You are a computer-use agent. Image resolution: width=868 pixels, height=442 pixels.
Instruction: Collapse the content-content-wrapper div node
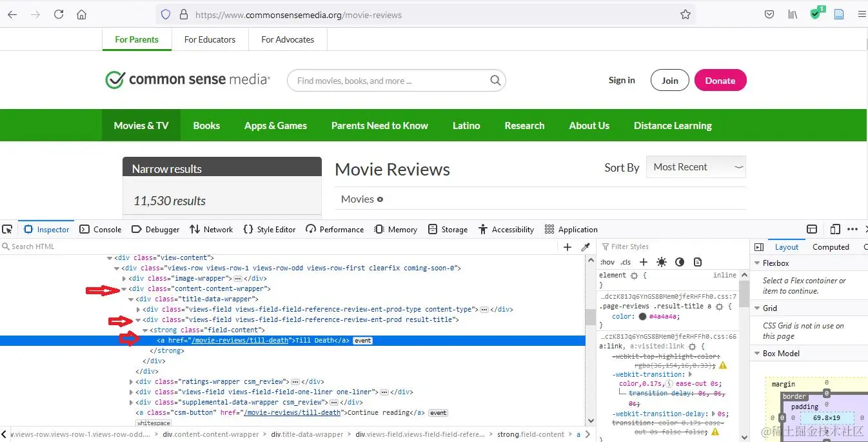click(x=123, y=289)
